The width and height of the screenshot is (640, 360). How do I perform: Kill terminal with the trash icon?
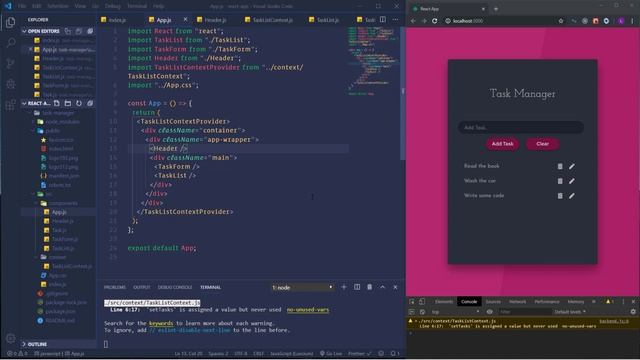tap(369, 287)
